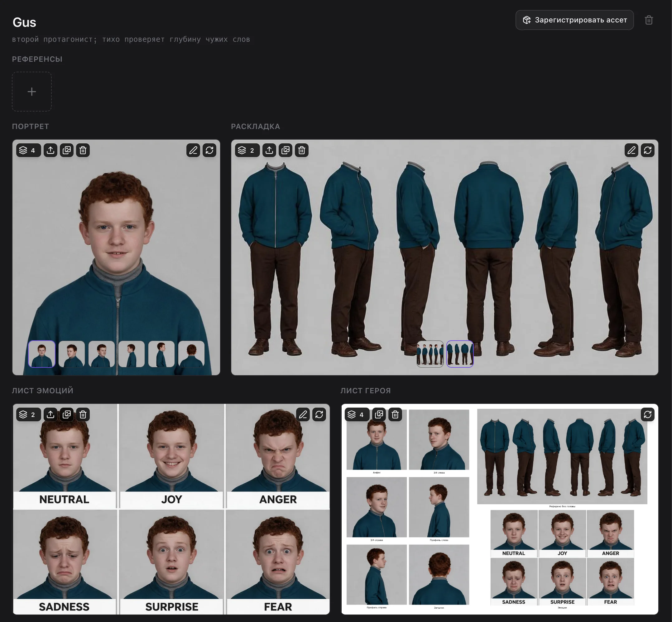Viewport: 672px width, 622px height.
Task: Delete the hero sheet image
Action: pyautogui.click(x=395, y=414)
